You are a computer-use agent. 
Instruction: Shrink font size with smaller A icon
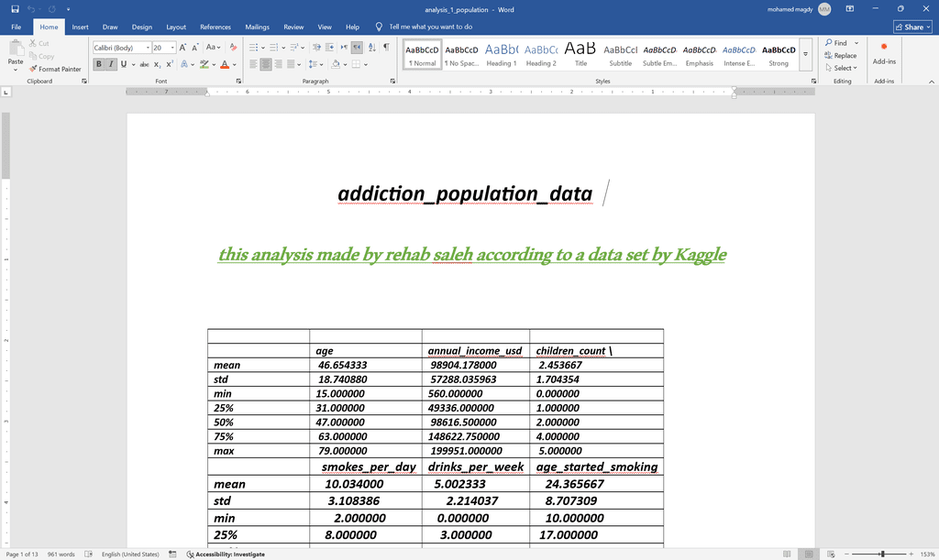pyautogui.click(x=194, y=48)
